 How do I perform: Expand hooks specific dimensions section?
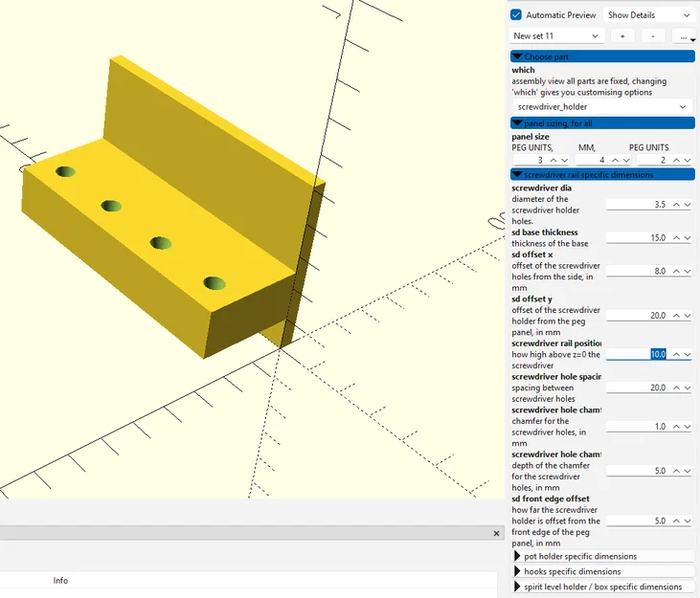point(602,571)
